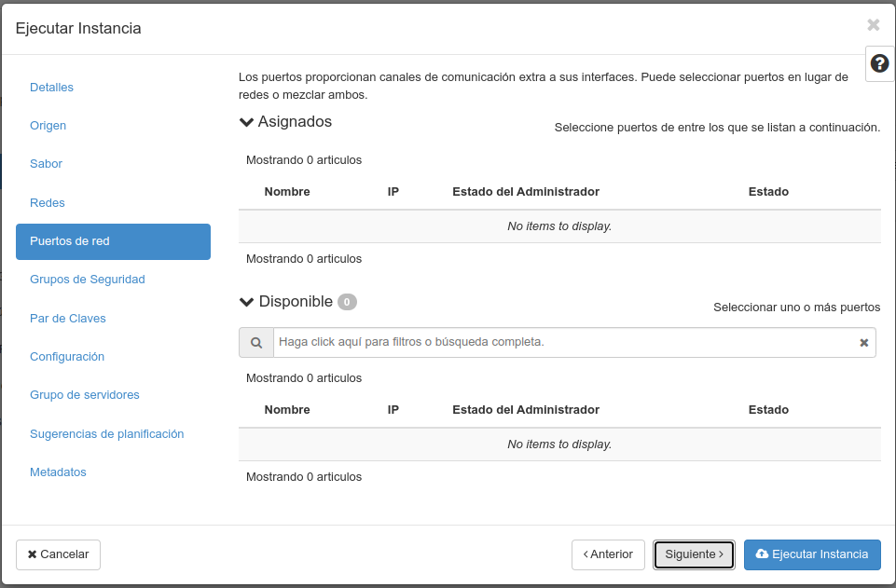Viewport: 896px width, 588px height.
Task: Cancel the instance launch wizard
Action: pos(58,554)
